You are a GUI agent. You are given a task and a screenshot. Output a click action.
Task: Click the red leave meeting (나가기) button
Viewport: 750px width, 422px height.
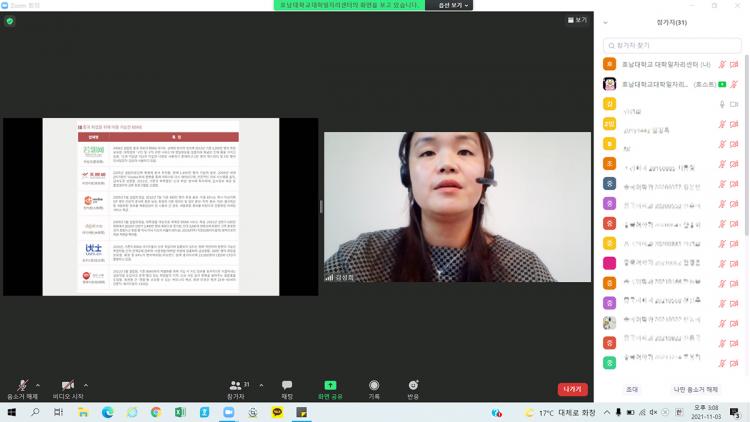[572, 389]
